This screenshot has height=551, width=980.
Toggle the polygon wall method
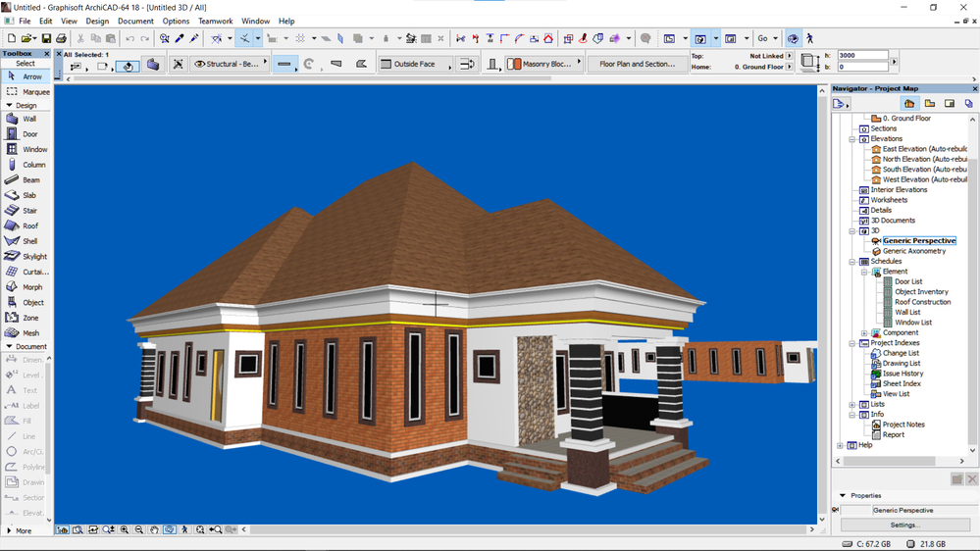(x=361, y=64)
